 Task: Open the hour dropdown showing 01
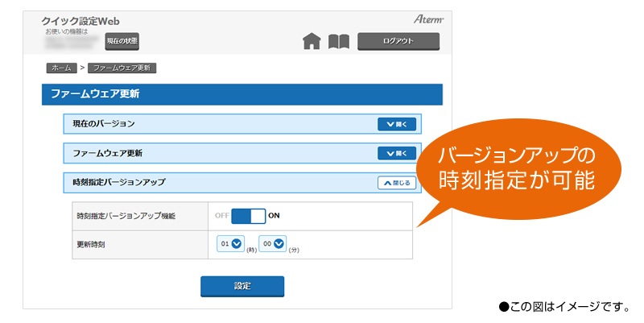pyautogui.click(x=231, y=244)
